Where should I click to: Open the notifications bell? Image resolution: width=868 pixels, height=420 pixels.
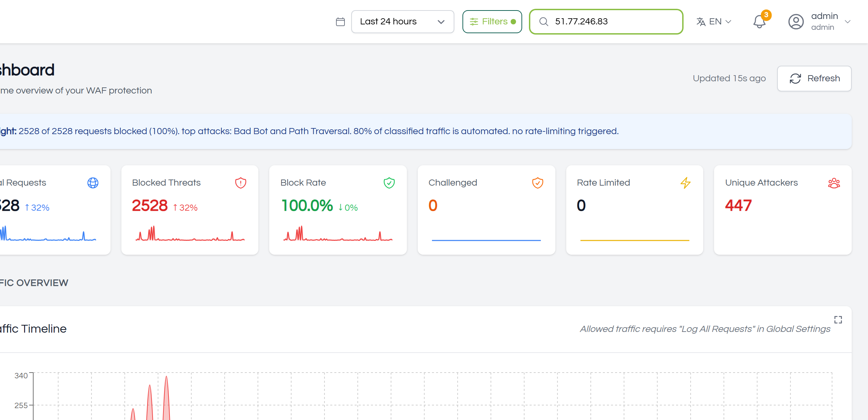click(759, 22)
